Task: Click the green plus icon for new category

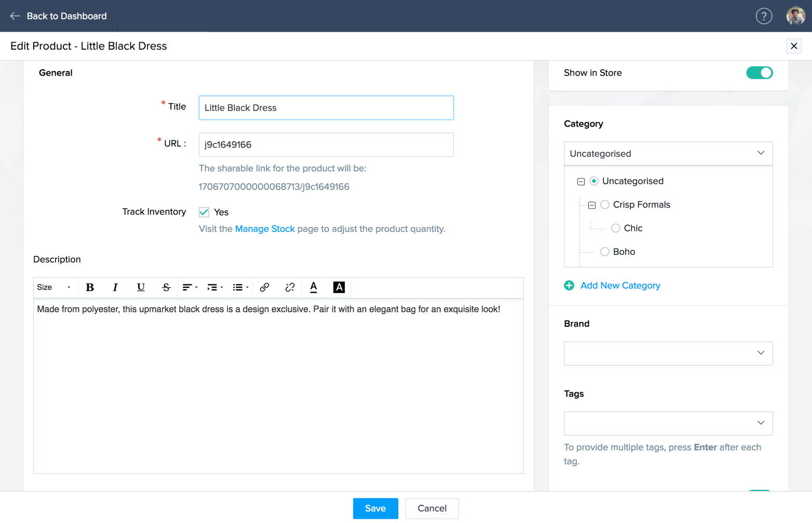Action: point(569,286)
